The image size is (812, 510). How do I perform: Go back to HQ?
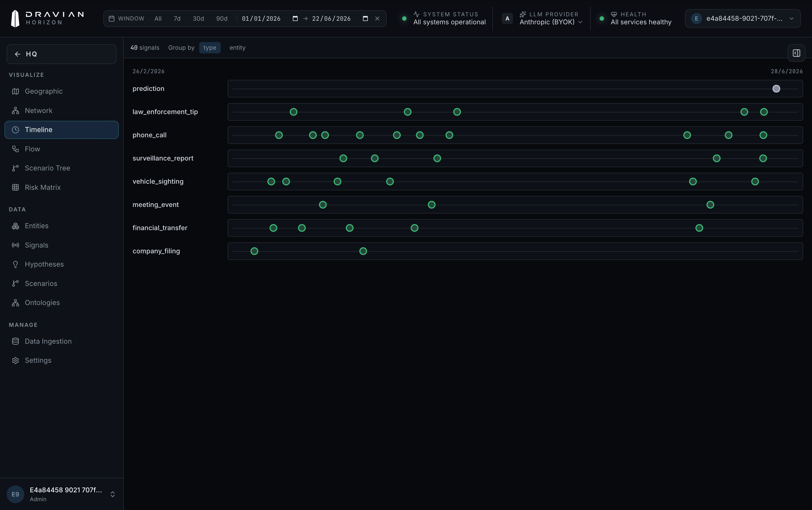(x=61, y=54)
